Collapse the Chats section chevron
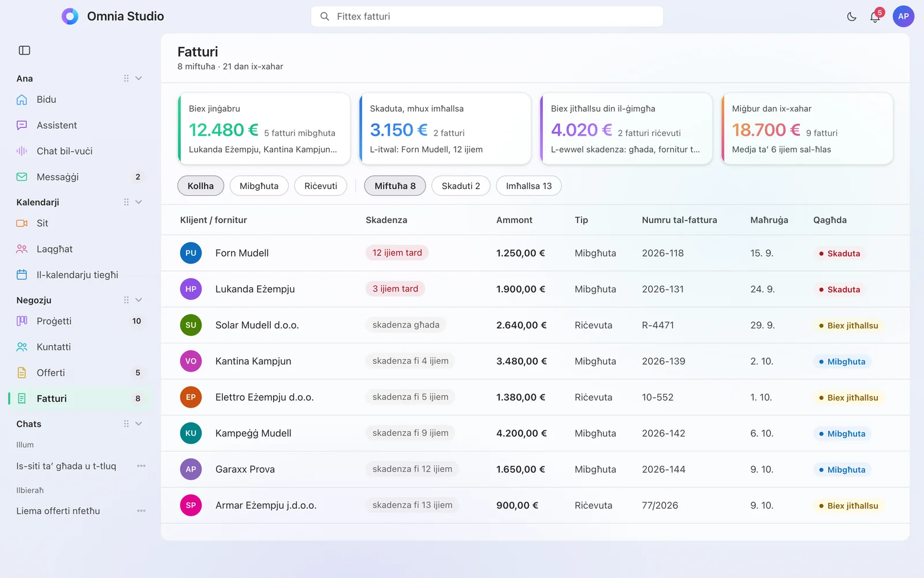This screenshot has height=578, width=924. [x=139, y=424]
